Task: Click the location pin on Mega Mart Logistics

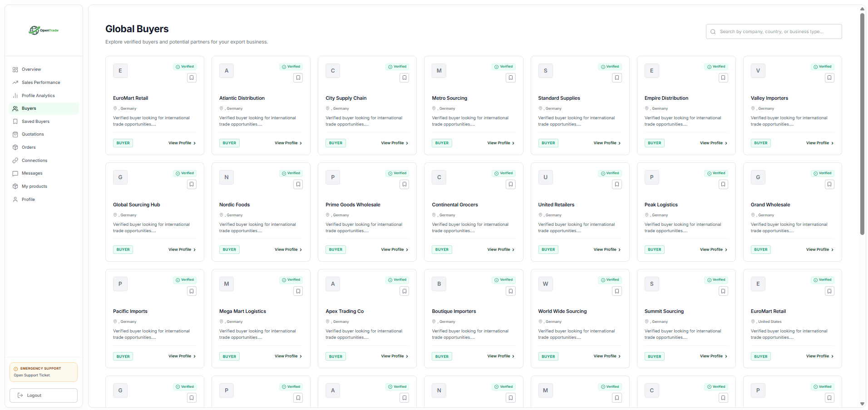Action: tap(222, 322)
